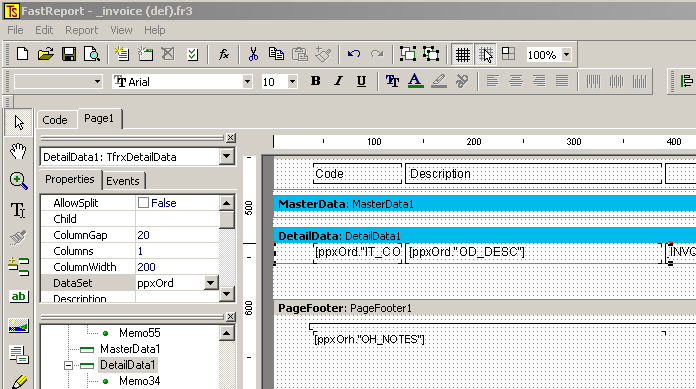The width and height of the screenshot is (696, 389).
Task: Open the View menu
Action: tap(121, 30)
